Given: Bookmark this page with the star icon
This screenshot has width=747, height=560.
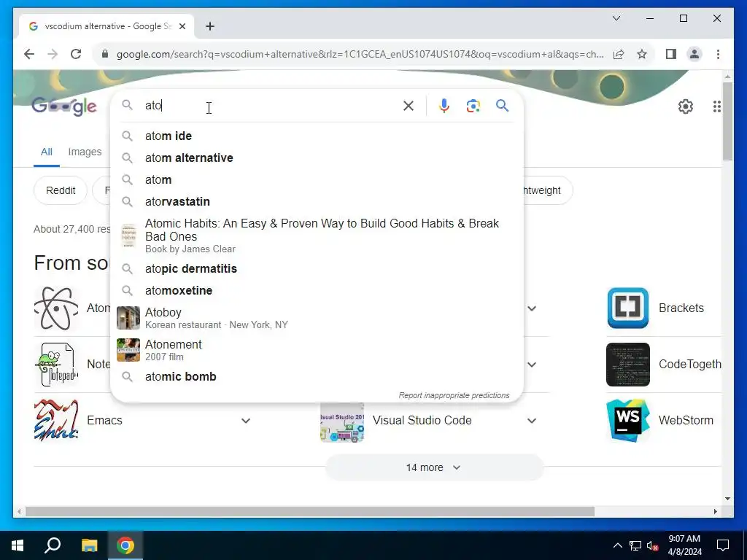Looking at the screenshot, I should [x=642, y=54].
